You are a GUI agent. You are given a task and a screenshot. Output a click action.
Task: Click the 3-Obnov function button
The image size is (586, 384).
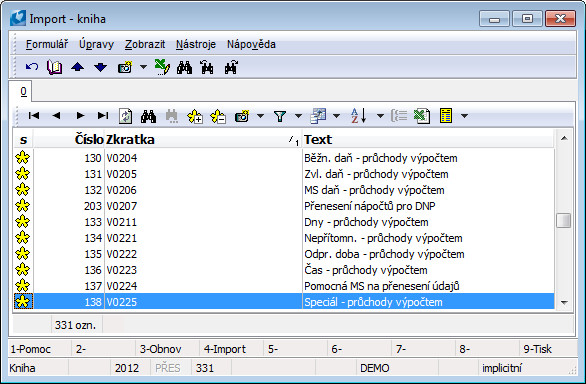point(167,349)
